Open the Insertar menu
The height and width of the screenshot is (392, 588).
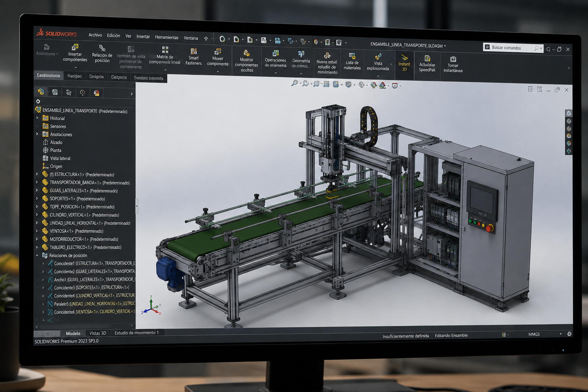[x=143, y=37]
